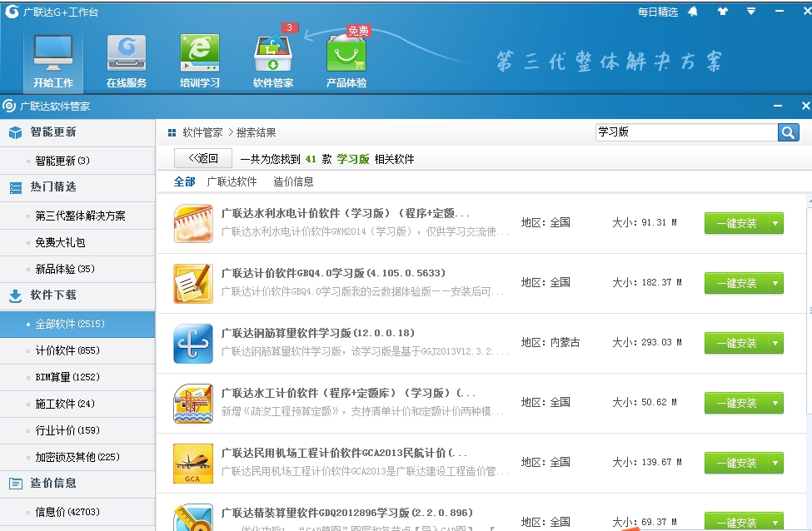Click the <<返回 back button
Screen dimensions: 812x531
coord(203,158)
